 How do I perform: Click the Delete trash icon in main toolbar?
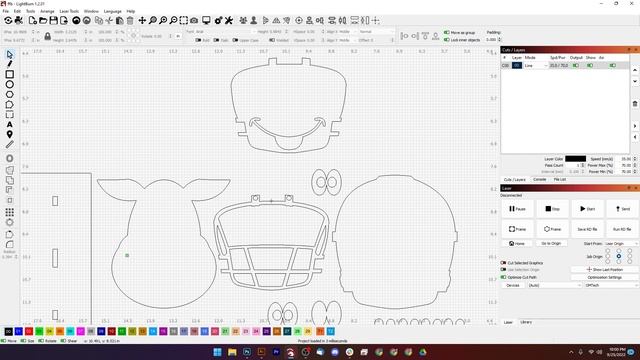[x=130, y=20]
